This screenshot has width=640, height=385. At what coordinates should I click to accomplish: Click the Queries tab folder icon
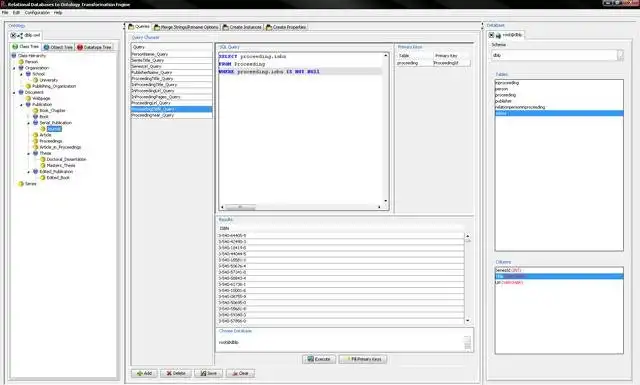click(x=131, y=27)
